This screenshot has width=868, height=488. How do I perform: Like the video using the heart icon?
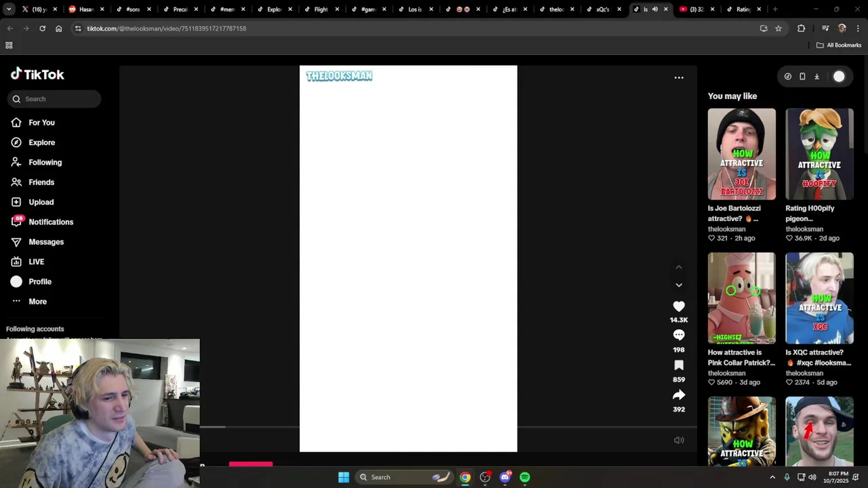click(x=679, y=306)
